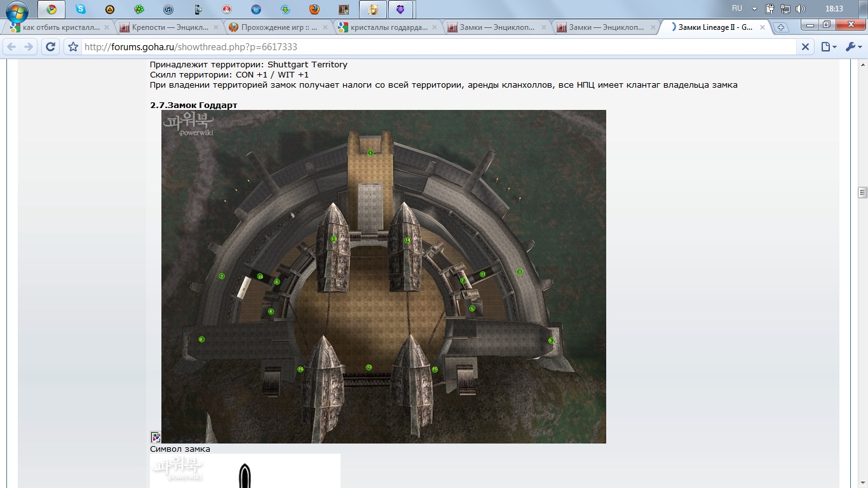Launch Firefox from the taskbar
Viewport: 868px width, 488px height.
[315, 10]
